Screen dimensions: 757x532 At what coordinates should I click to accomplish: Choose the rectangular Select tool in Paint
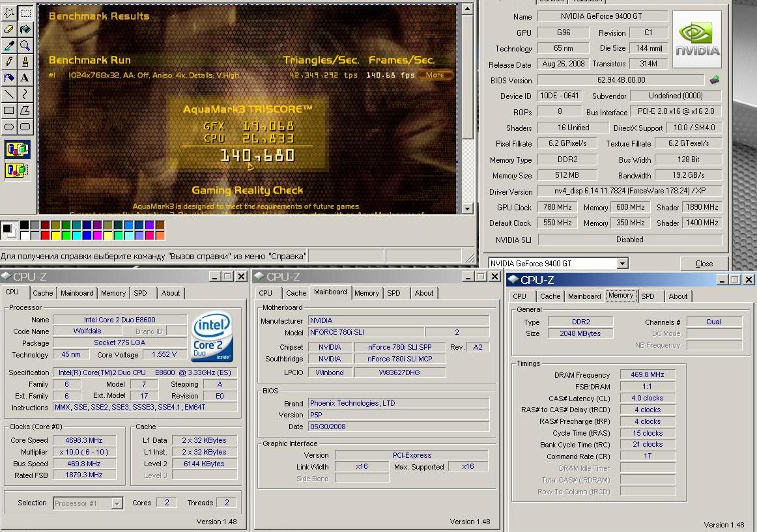[25, 13]
